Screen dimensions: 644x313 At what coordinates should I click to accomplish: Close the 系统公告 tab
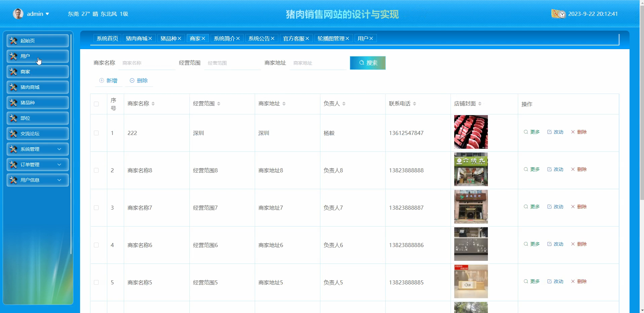click(x=273, y=38)
